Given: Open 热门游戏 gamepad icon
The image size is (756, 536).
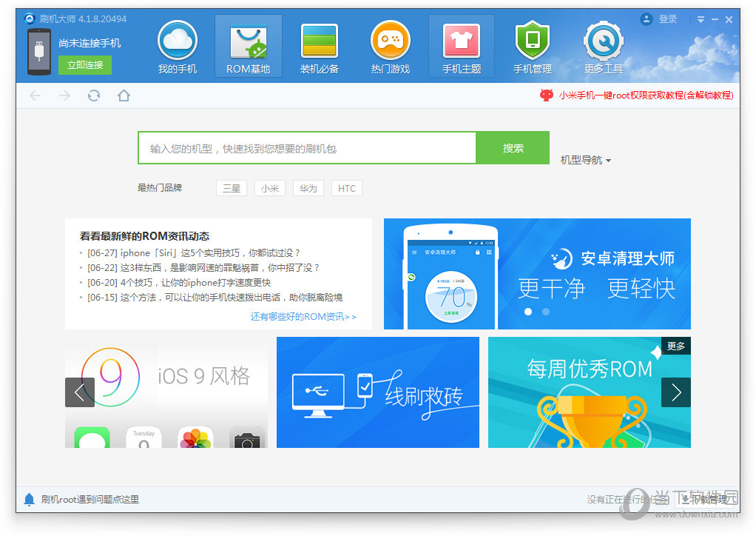Looking at the screenshot, I should click(391, 41).
